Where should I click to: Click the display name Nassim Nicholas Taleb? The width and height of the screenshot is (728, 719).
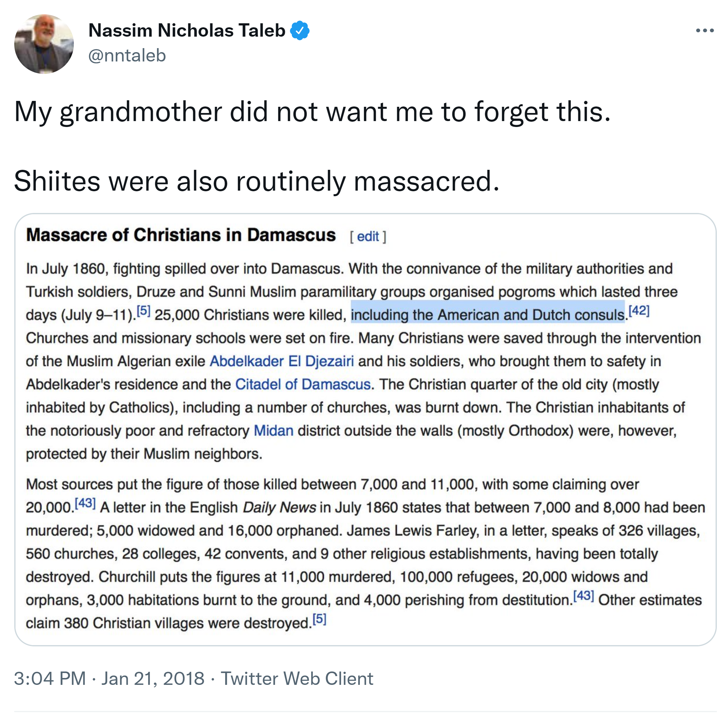point(186,30)
